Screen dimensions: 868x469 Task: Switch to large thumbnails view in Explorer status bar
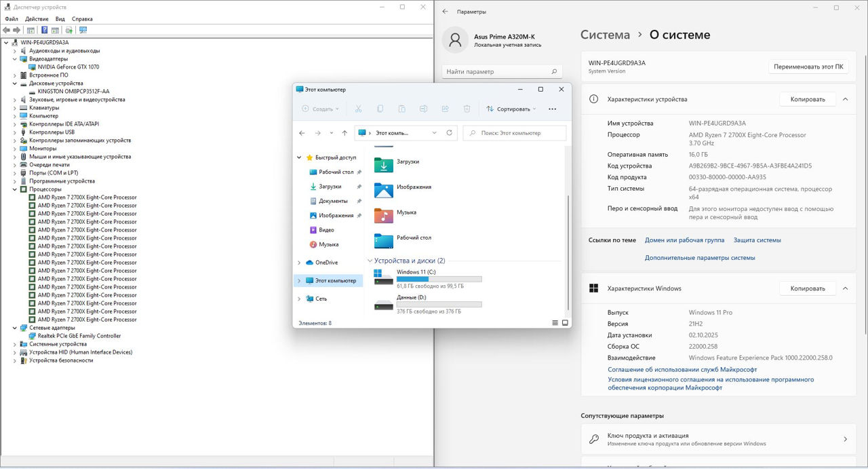(x=565, y=323)
